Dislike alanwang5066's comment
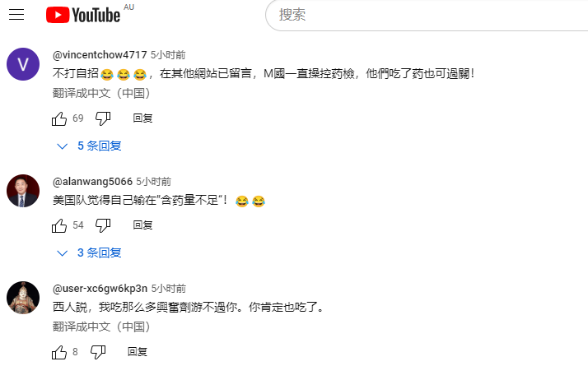The height and width of the screenshot is (366, 588). pyautogui.click(x=103, y=225)
